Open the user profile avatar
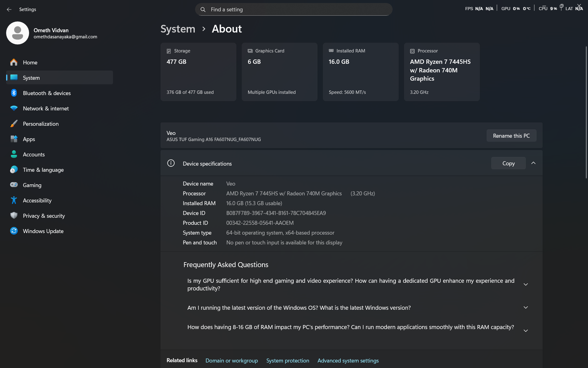 coord(17,33)
